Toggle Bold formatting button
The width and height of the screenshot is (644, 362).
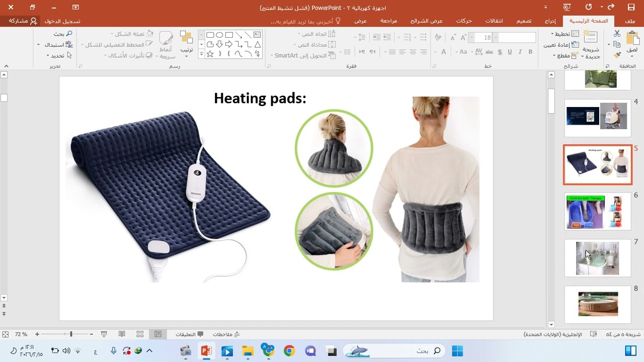pyautogui.click(x=530, y=52)
